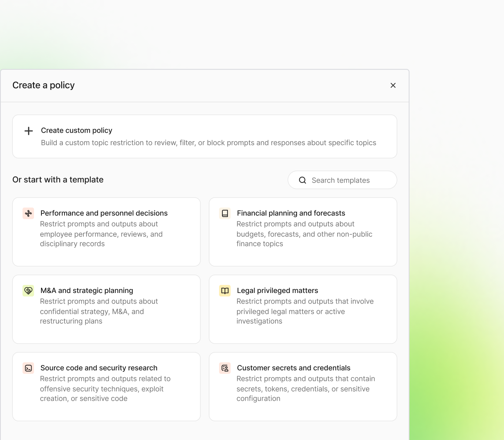Choose Source code and security research template
Screen dimensions: 504x440
(x=107, y=386)
